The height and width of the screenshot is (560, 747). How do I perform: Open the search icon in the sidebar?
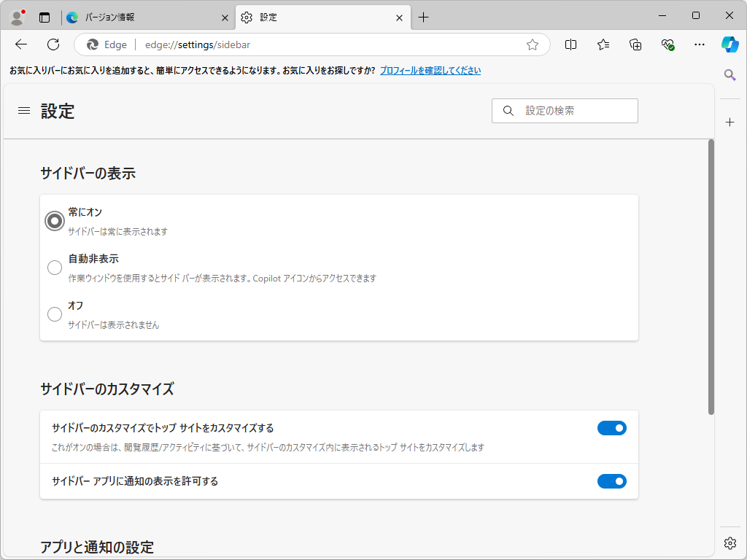pos(730,74)
